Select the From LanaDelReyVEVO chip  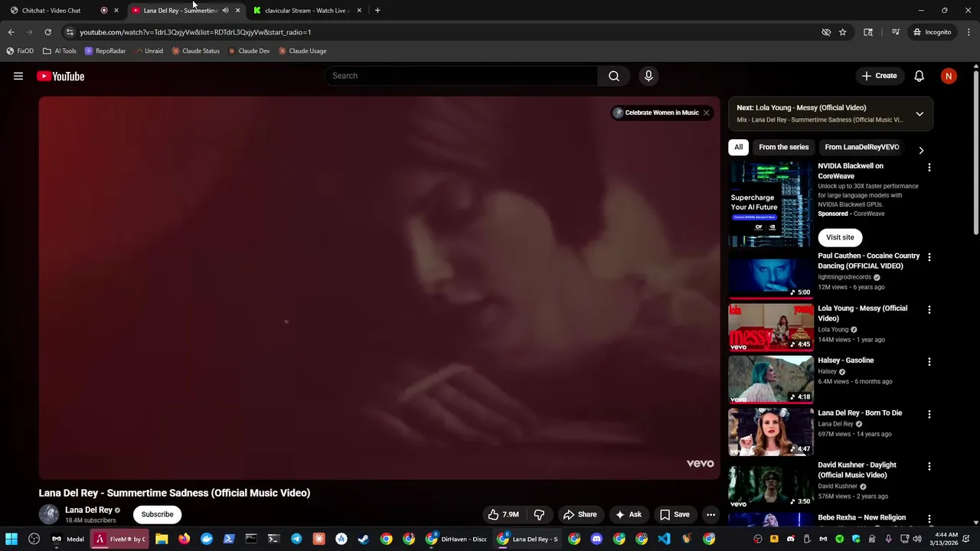[861, 147]
